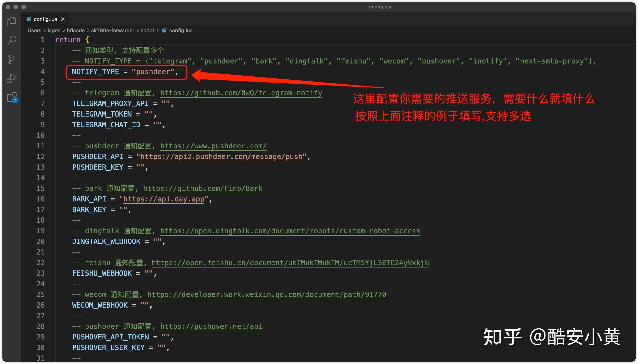Viewport: 638px width, 364px height.
Task: Select air780e-forwarder breadcrumb segment
Action: pos(113,30)
